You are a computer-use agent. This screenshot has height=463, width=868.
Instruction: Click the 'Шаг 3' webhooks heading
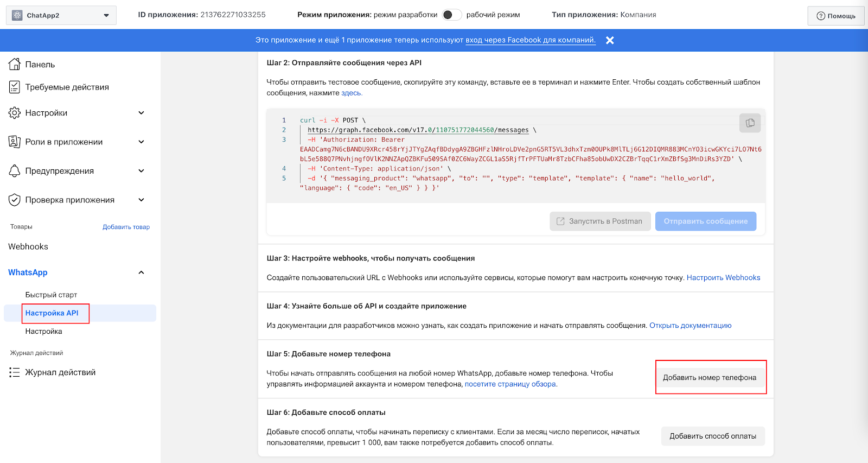[371, 258]
